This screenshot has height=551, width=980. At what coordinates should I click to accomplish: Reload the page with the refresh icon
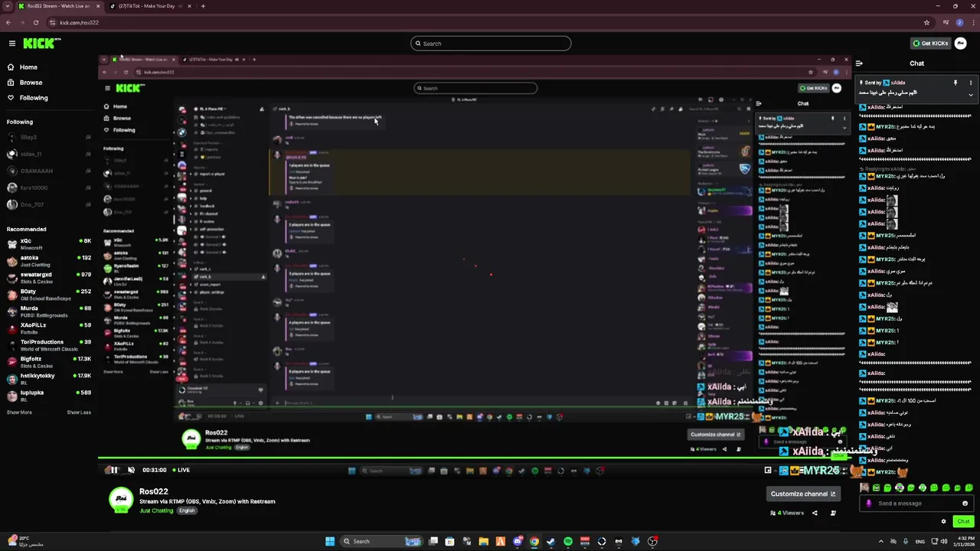click(x=36, y=23)
